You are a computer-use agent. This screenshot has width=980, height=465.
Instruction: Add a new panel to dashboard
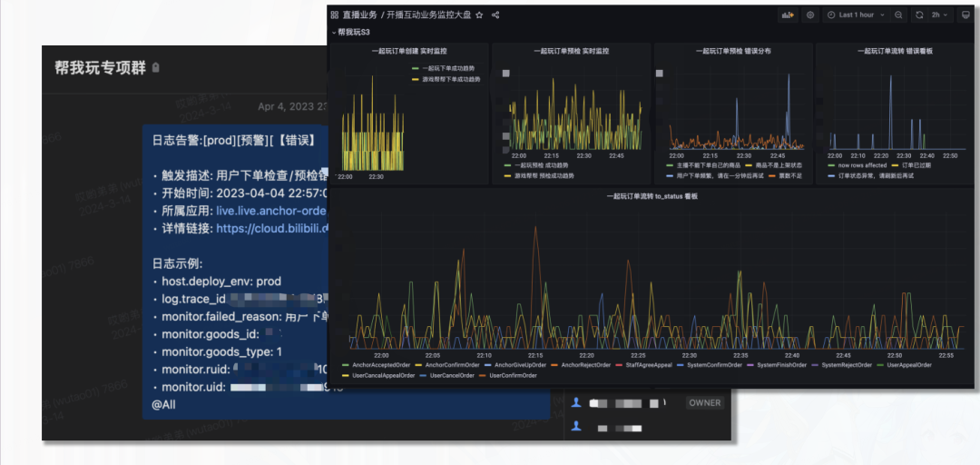789,15
